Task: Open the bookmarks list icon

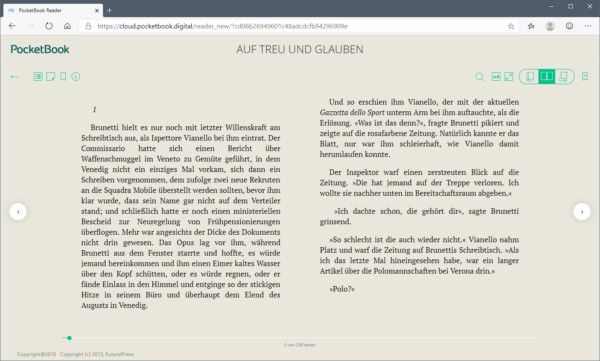Action: click(63, 77)
